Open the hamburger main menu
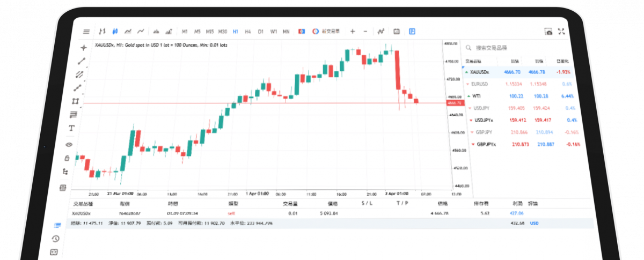644x260 pixels. (x=86, y=32)
